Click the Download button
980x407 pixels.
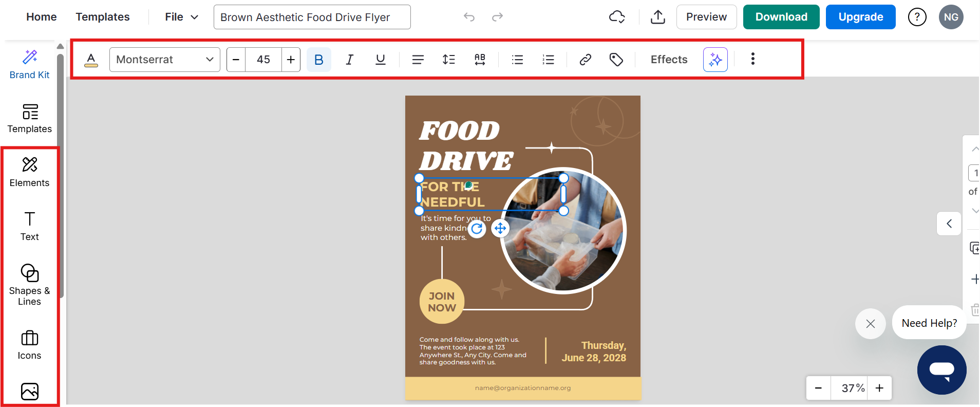click(781, 17)
